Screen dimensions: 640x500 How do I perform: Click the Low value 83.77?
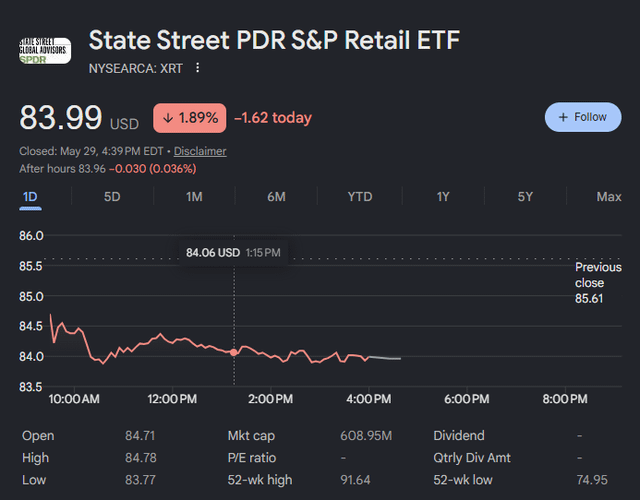click(x=140, y=480)
